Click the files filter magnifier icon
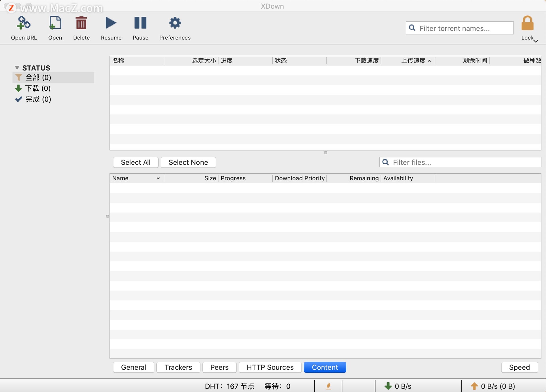The width and height of the screenshot is (546, 392). (x=386, y=162)
